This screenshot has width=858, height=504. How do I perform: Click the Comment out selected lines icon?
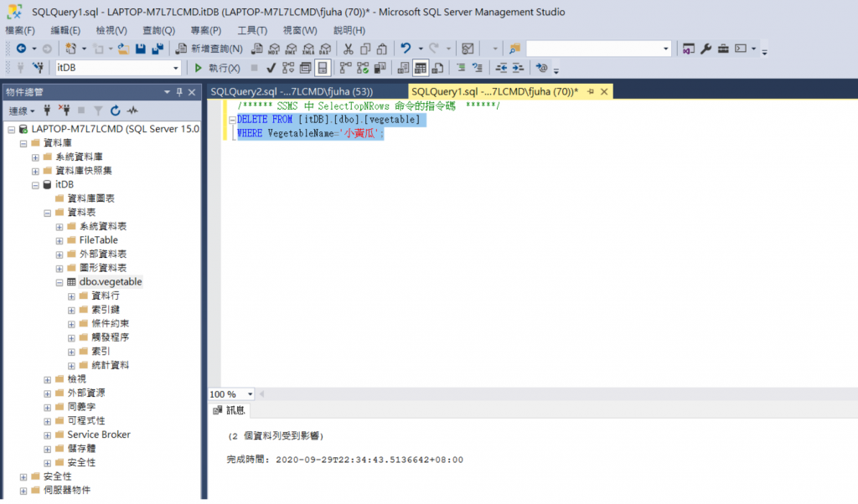(x=461, y=68)
